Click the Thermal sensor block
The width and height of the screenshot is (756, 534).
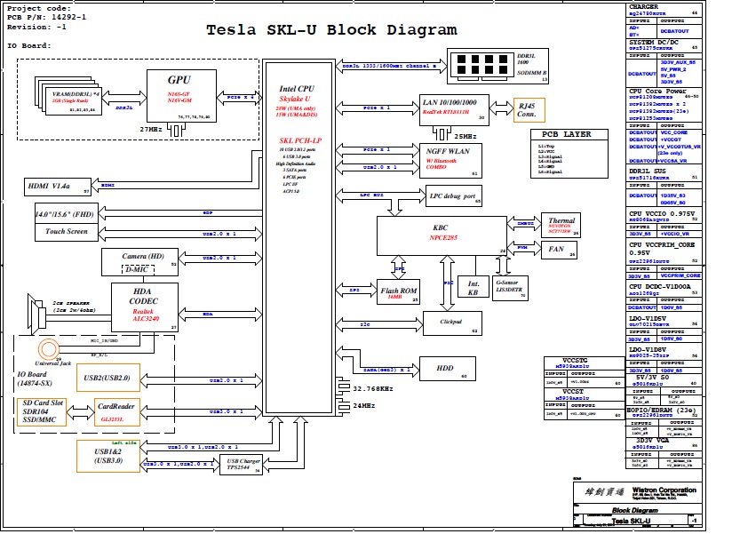(x=561, y=226)
